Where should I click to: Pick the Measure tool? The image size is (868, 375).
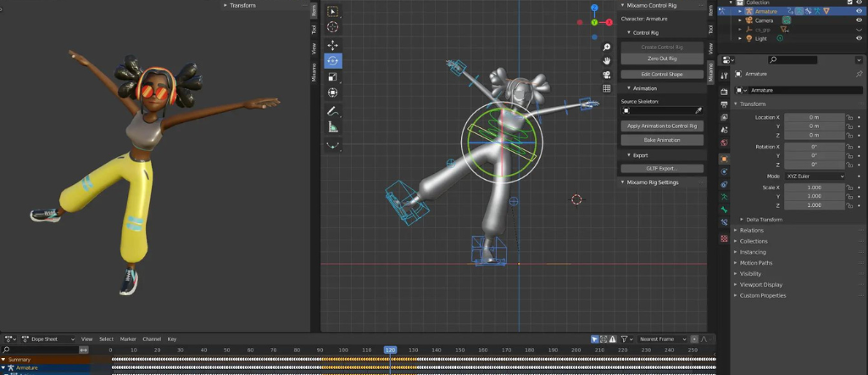pyautogui.click(x=332, y=127)
